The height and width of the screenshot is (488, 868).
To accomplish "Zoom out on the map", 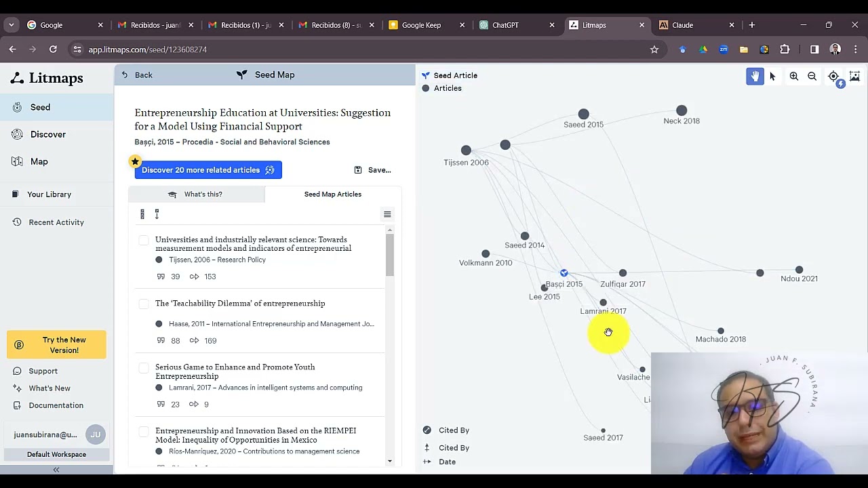I will (812, 77).
